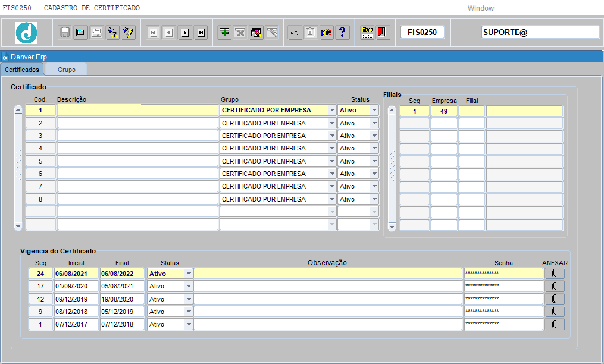
Task: Click the paperclip attach button for seq 24
Action: [x=554, y=273]
